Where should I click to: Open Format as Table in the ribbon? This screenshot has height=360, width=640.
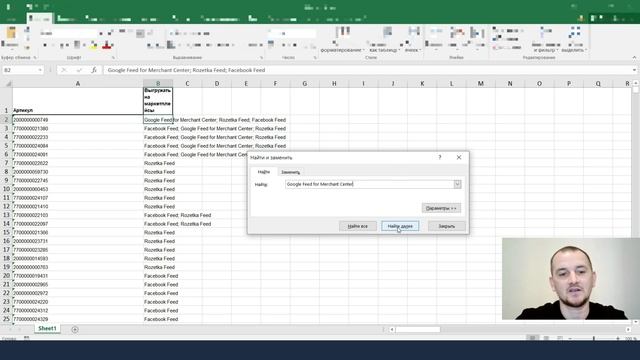(x=384, y=40)
